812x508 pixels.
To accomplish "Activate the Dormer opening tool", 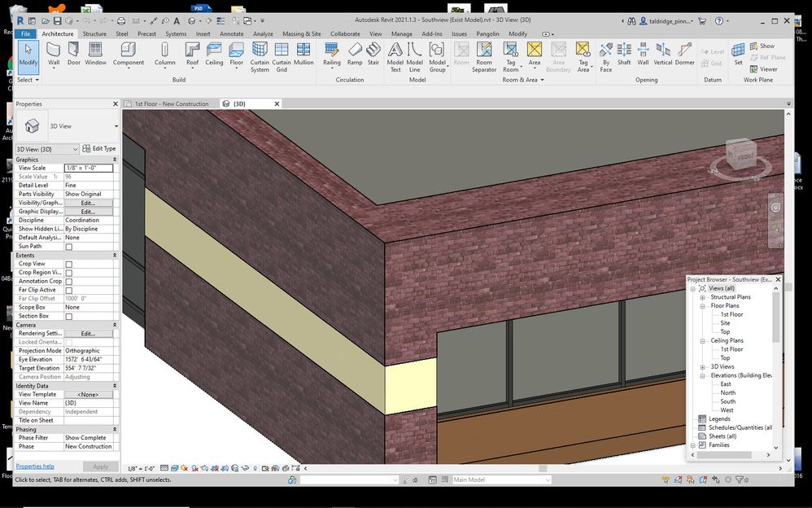I will [x=684, y=54].
